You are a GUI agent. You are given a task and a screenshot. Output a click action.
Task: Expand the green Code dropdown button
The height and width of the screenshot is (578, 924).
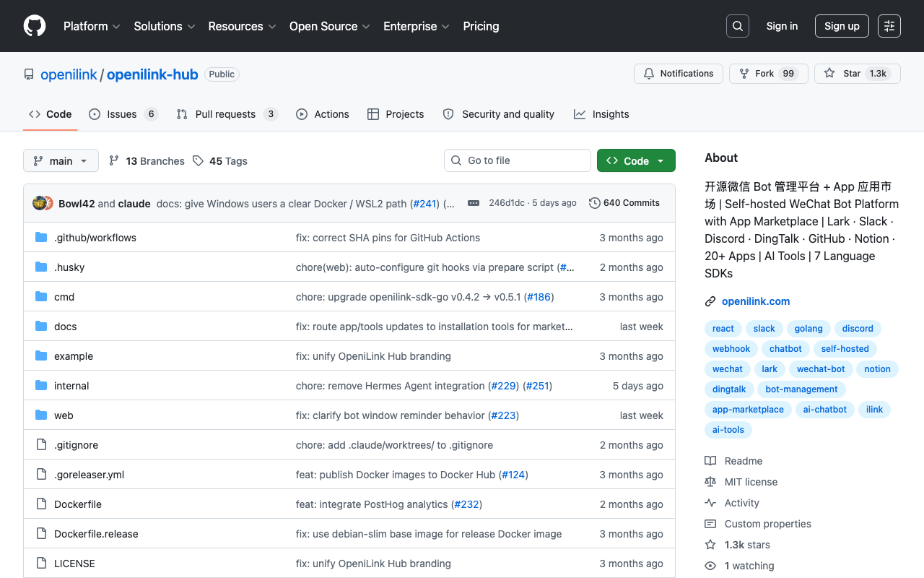636,160
